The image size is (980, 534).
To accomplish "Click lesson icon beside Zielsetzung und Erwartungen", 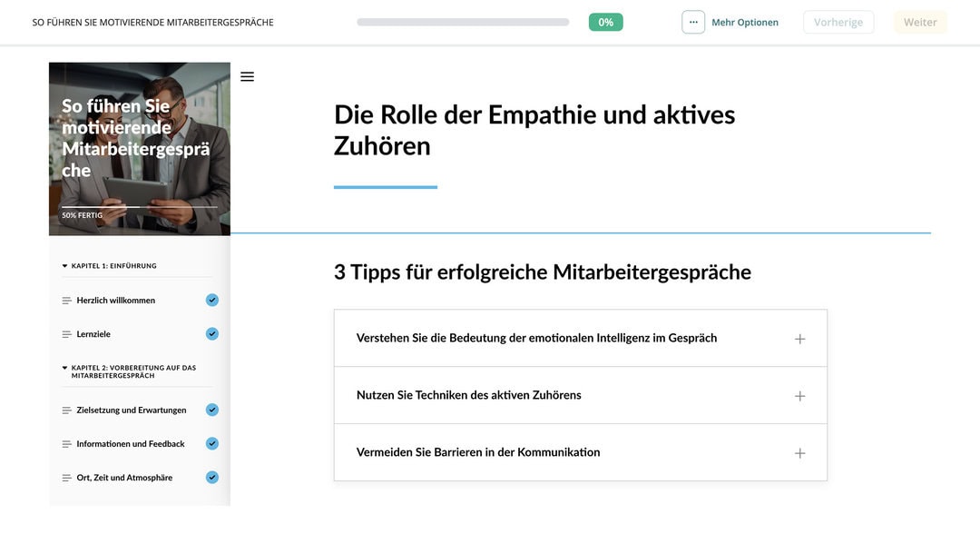I will (66, 410).
